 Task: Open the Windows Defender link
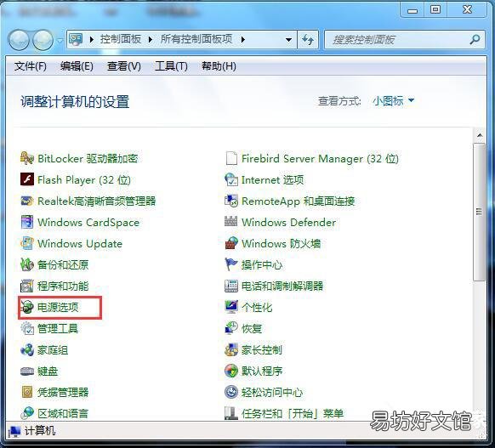pos(288,223)
